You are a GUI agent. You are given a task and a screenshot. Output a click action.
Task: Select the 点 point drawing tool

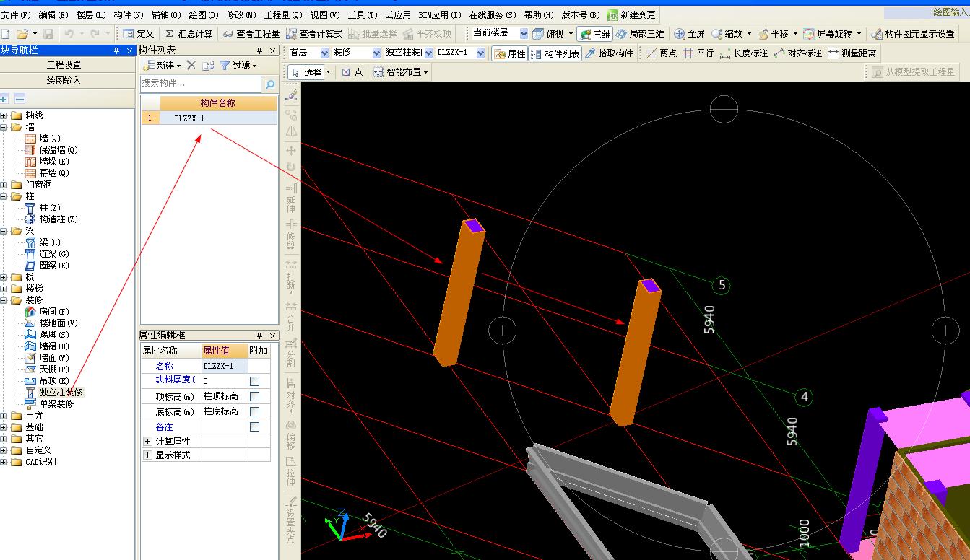(352, 72)
